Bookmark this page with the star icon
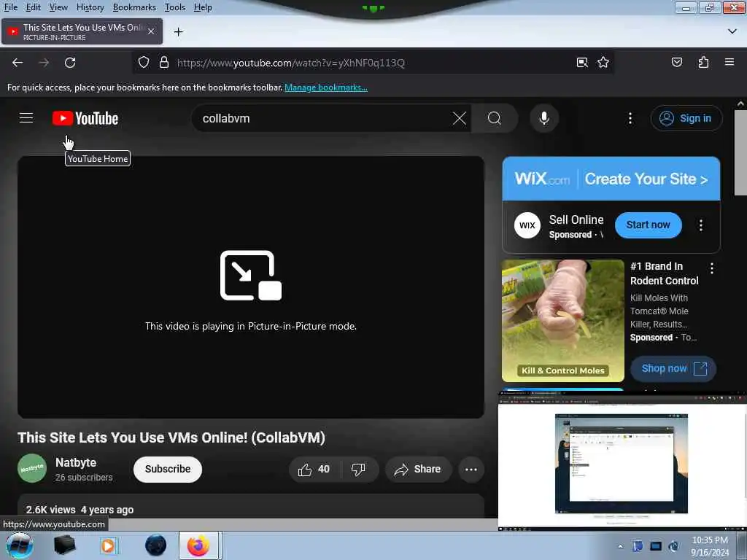 click(603, 63)
